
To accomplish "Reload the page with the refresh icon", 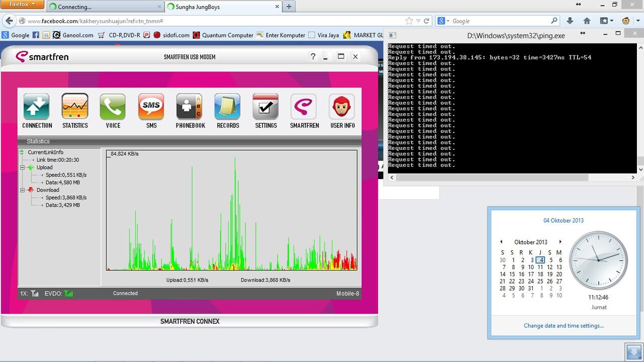I will (427, 21).
